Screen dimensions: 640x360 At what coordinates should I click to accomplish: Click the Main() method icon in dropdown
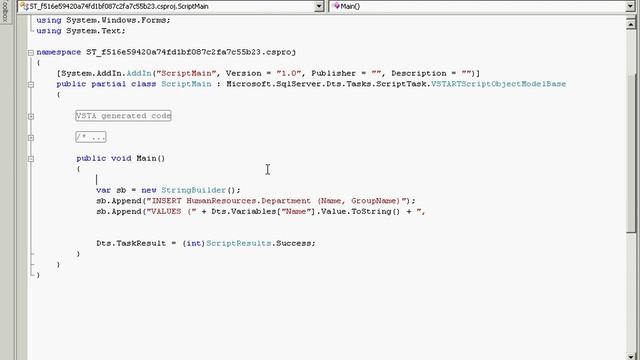point(336,6)
